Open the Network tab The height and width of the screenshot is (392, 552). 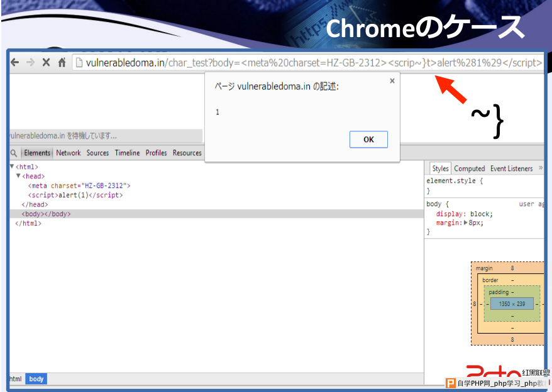click(69, 153)
